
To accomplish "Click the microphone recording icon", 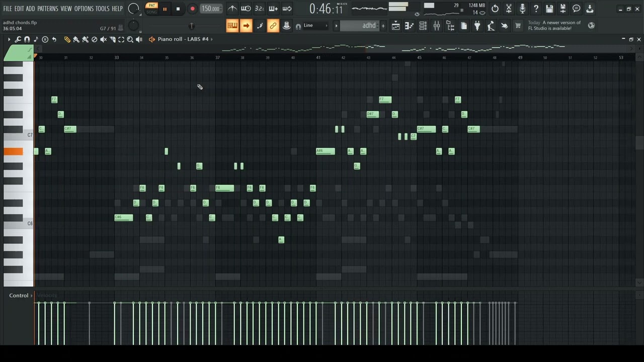I will 522,9.
